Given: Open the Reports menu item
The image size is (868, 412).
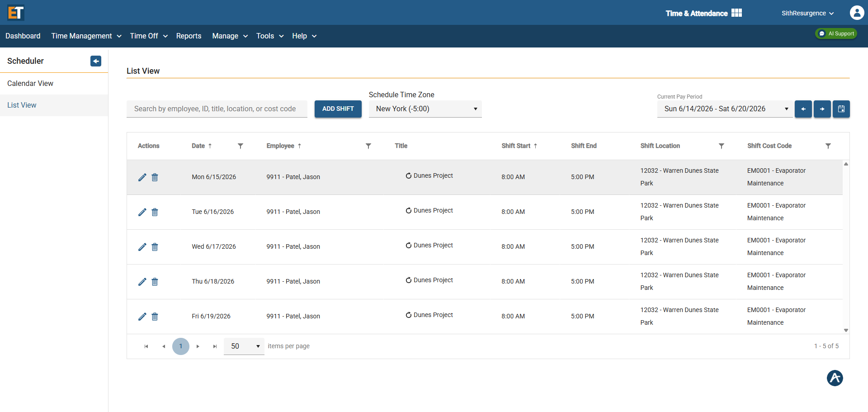Looking at the screenshot, I should pos(189,36).
